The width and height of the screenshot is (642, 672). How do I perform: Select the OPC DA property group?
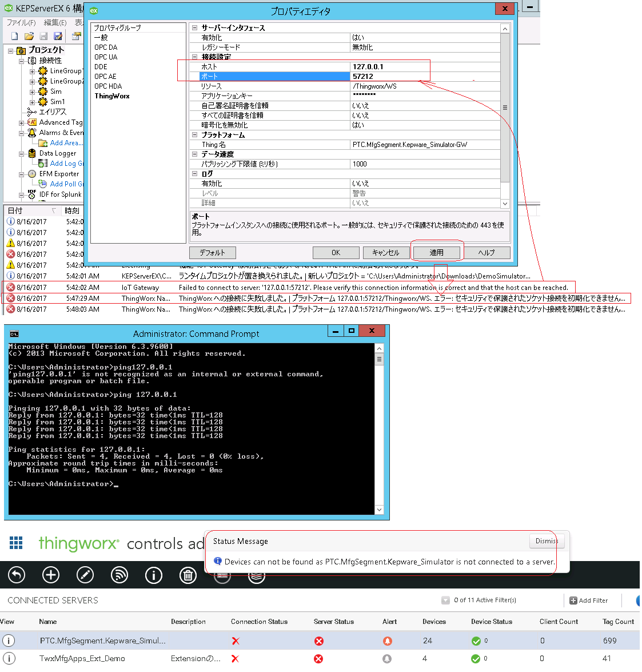(106, 47)
